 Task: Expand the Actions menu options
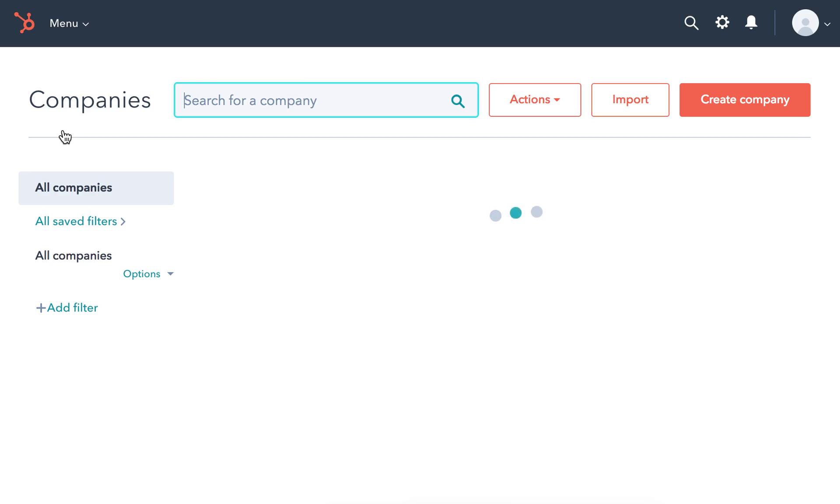[535, 100]
